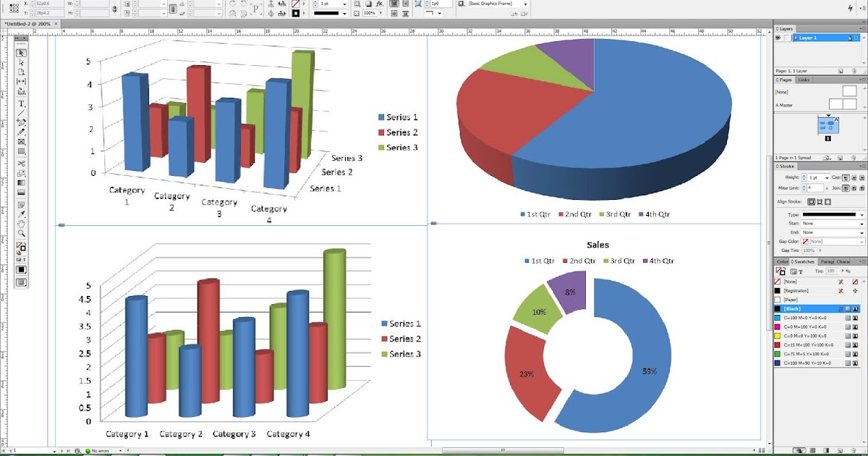This screenshot has height=456, width=868.
Task: Open the Stroke End dropdown
Action: coord(861,232)
